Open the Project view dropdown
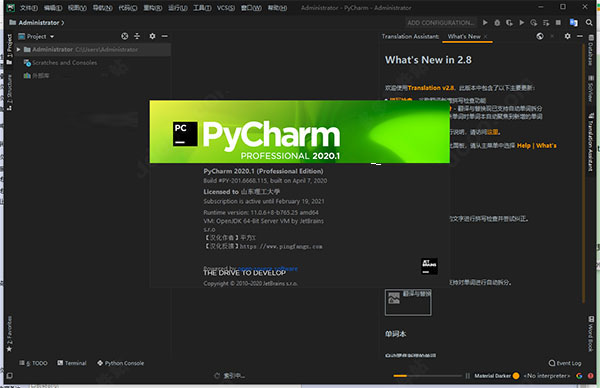 (x=36, y=36)
